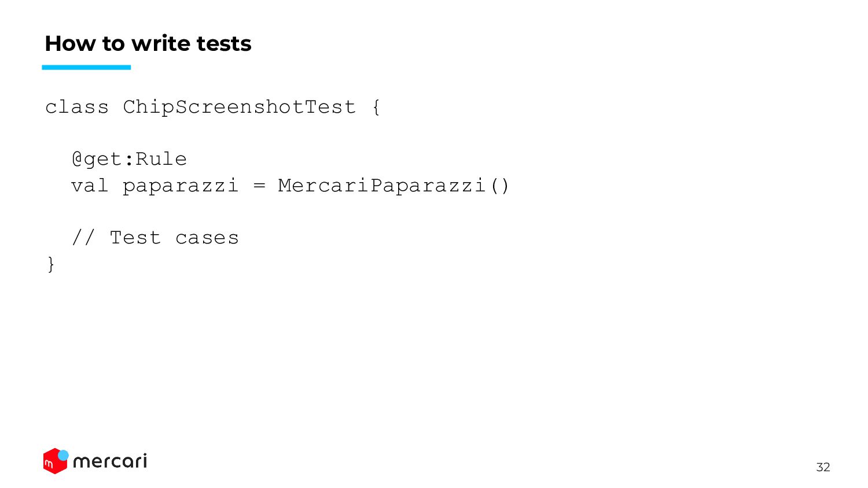
Task: Select the ChipScreenshotTest class name
Action: click(239, 107)
